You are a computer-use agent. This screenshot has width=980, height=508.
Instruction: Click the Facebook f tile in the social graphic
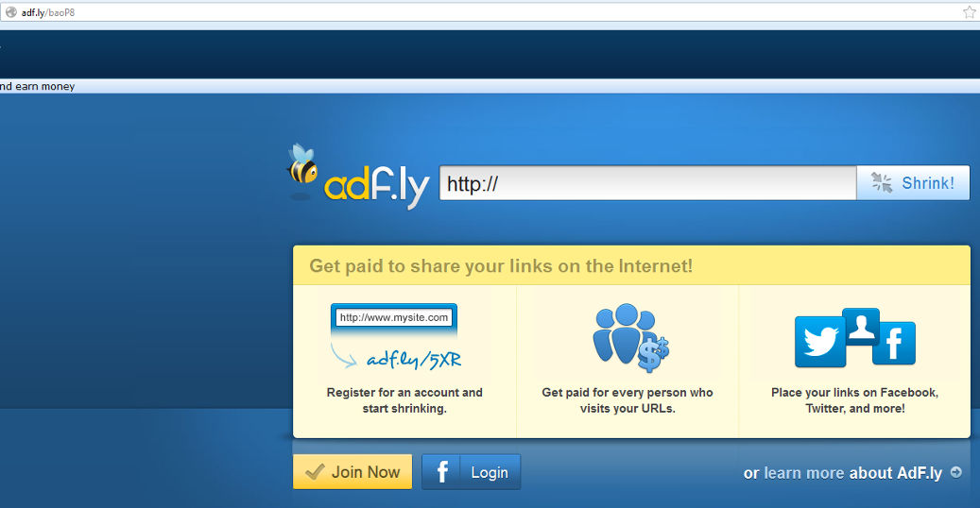point(894,343)
